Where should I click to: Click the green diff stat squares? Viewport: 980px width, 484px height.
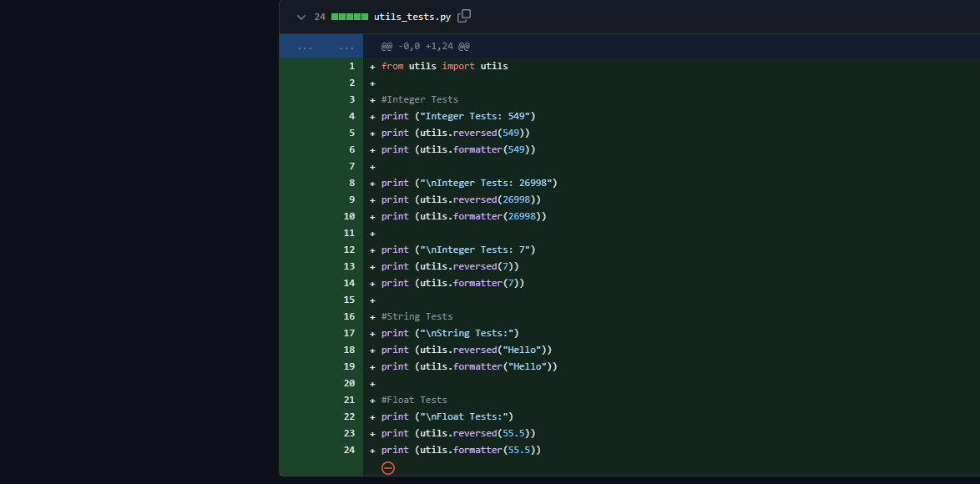coord(349,16)
